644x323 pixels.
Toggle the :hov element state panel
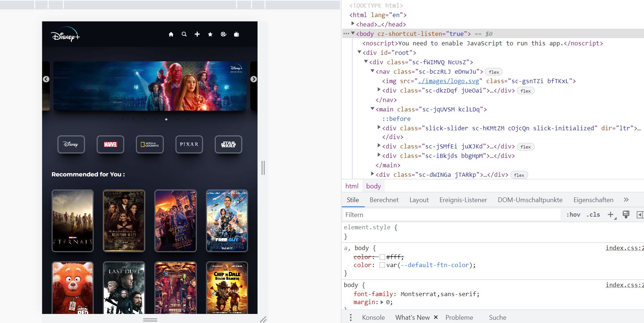(573, 214)
